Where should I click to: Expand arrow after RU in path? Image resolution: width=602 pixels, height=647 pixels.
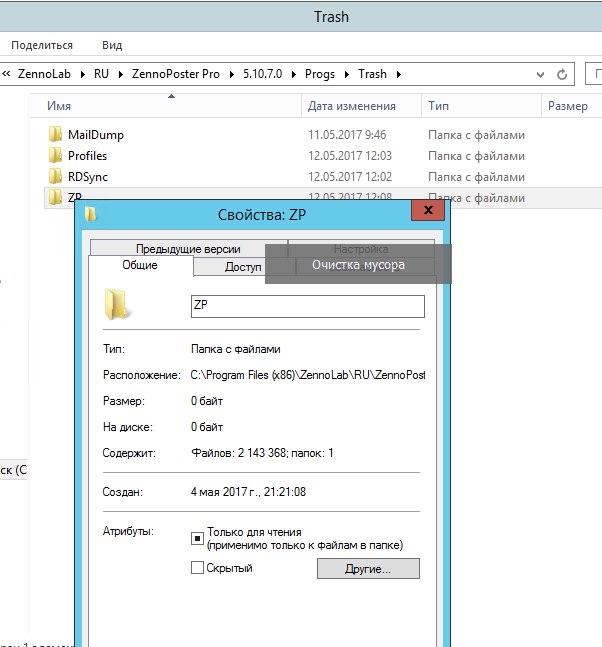120,74
